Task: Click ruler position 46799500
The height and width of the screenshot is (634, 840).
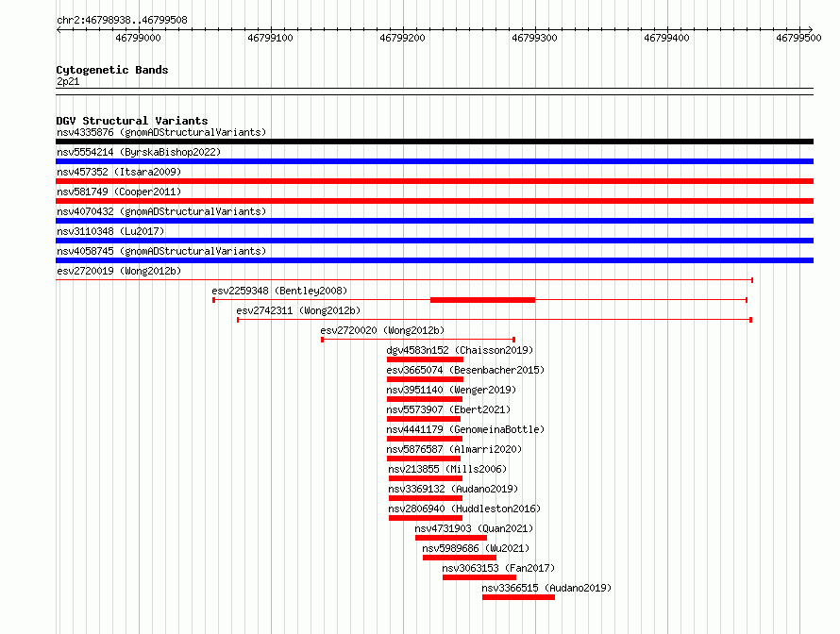Action: (798, 38)
